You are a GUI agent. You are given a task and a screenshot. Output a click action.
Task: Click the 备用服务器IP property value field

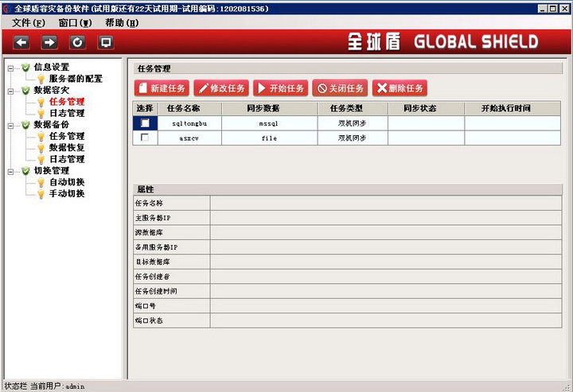[386, 247]
